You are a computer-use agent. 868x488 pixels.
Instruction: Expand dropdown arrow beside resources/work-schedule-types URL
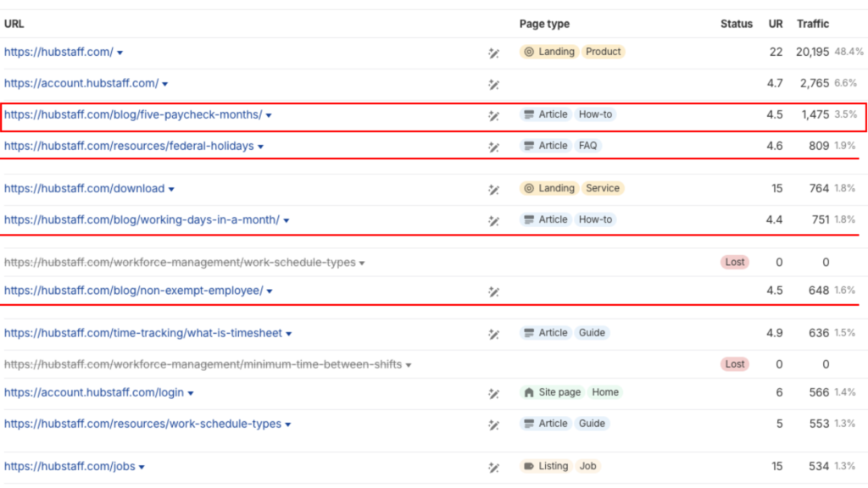coord(288,425)
